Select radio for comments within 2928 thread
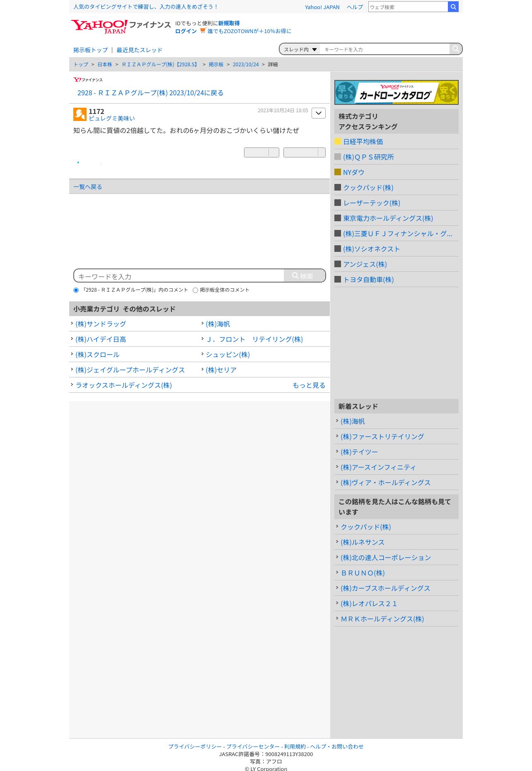Screen dimensions: 532x771 tap(76, 290)
